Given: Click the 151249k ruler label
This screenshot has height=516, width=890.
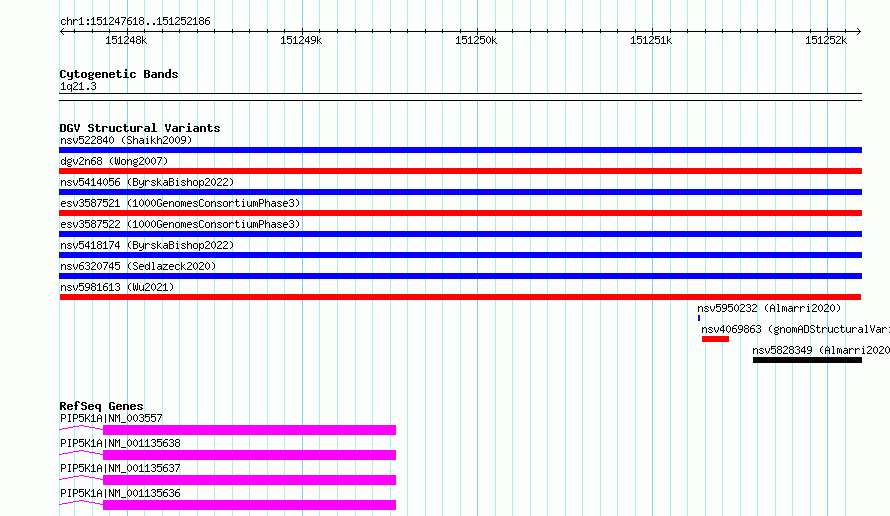Looking at the screenshot, I should point(301,40).
